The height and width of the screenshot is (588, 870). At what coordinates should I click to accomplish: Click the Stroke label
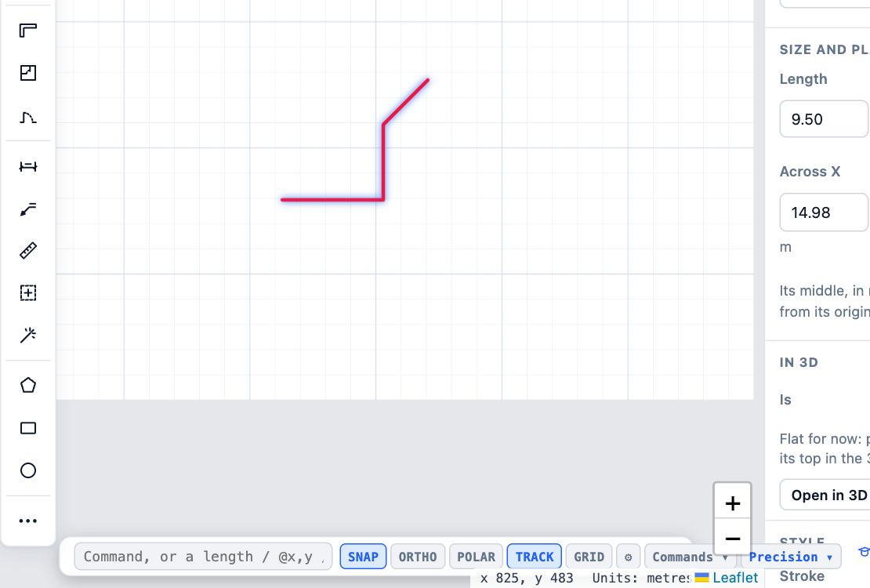coord(802,576)
